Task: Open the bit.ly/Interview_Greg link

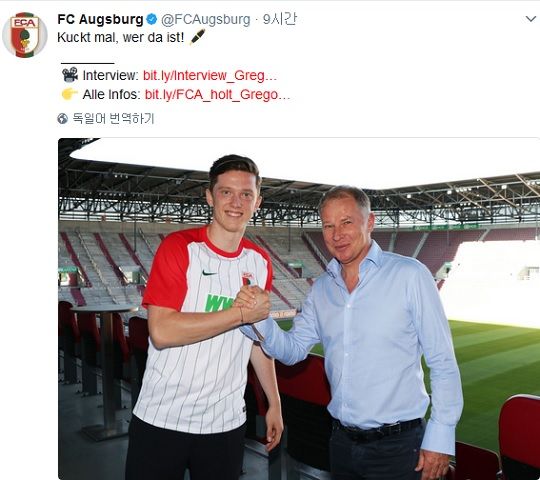Action: pyautogui.click(x=210, y=75)
